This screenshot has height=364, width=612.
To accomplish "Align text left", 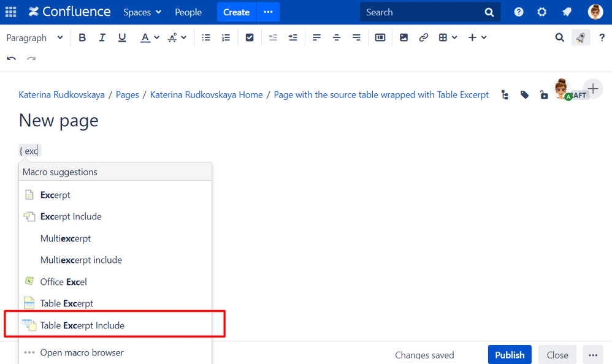I will (x=316, y=37).
